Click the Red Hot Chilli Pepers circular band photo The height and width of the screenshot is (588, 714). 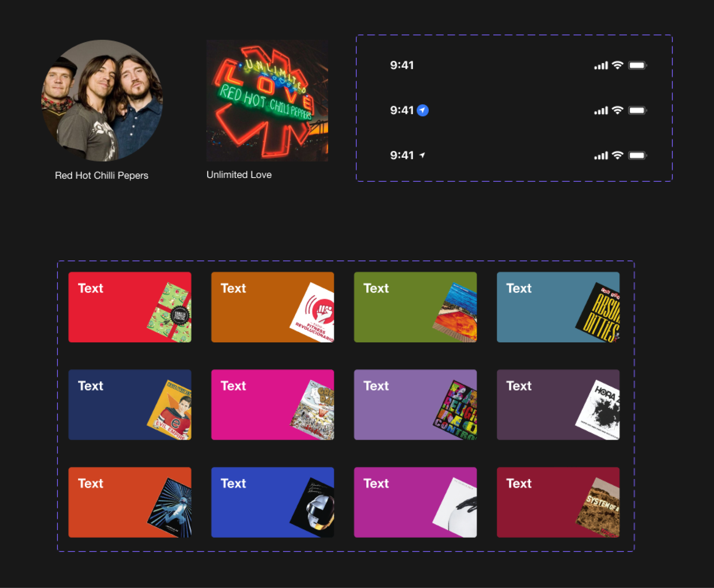point(102,101)
